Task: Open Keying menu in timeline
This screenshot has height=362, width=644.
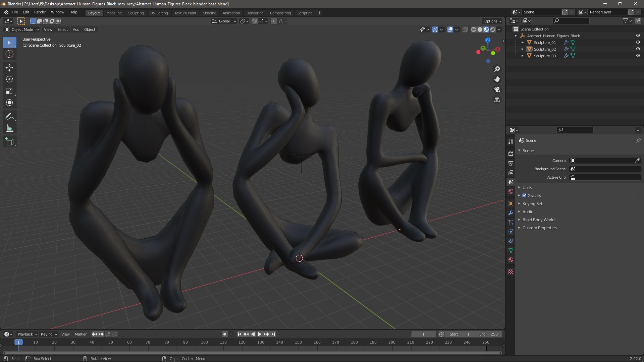Action: 49,334
